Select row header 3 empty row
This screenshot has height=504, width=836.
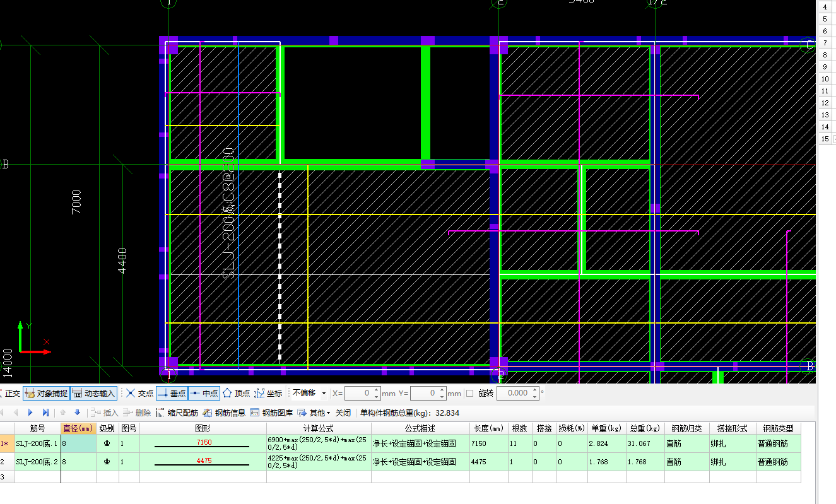[x=7, y=477]
